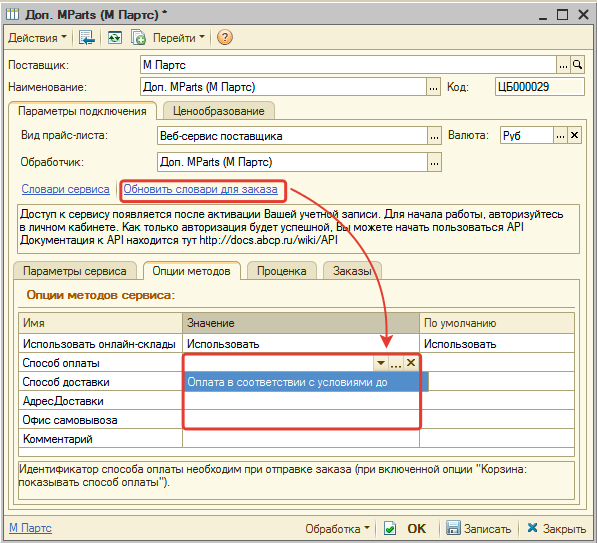This screenshot has width=597, height=543.
Task: Clear the Валюта field with X icon
Action: pos(575,135)
